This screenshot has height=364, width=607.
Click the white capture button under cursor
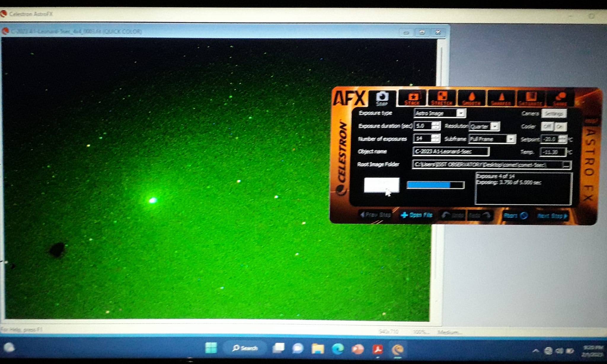[382, 185]
